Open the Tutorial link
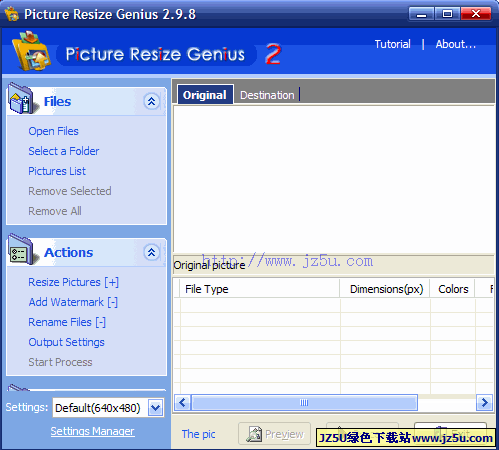Screen dimensions: 499x450 pyautogui.click(x=392, y=44)
